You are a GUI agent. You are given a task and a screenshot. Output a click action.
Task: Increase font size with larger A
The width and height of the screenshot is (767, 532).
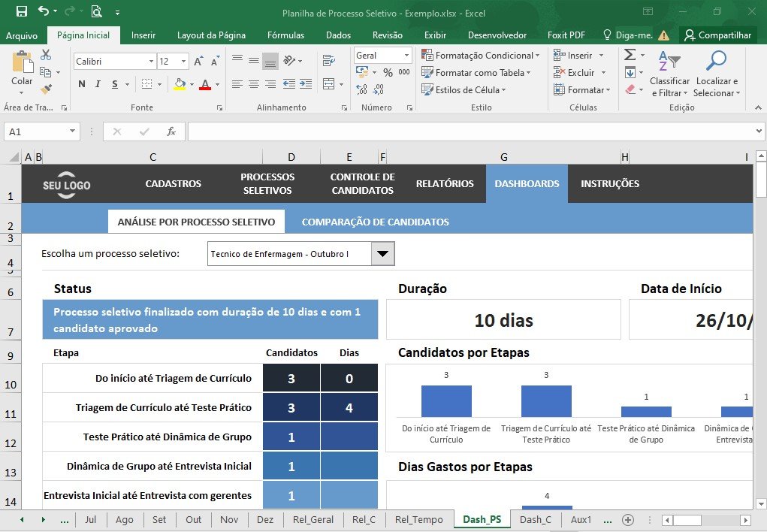[198, 61]
